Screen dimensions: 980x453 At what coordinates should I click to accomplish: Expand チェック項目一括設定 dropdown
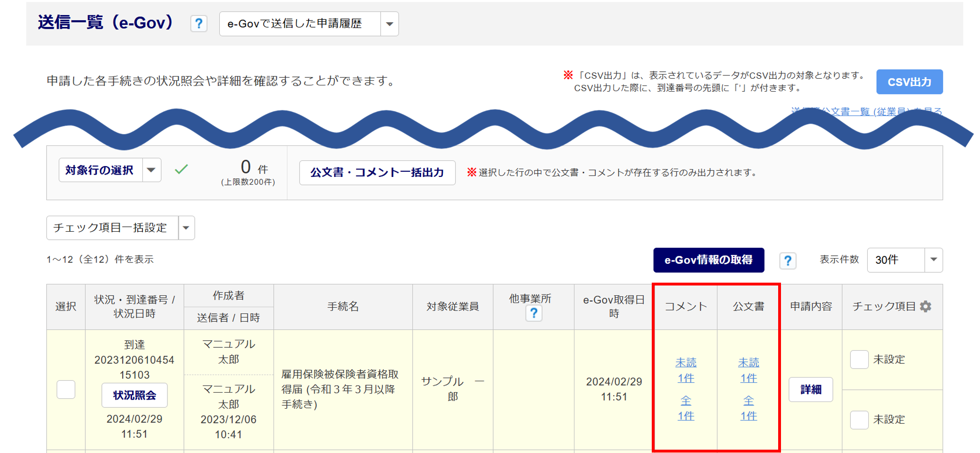[x=186, y=228]
